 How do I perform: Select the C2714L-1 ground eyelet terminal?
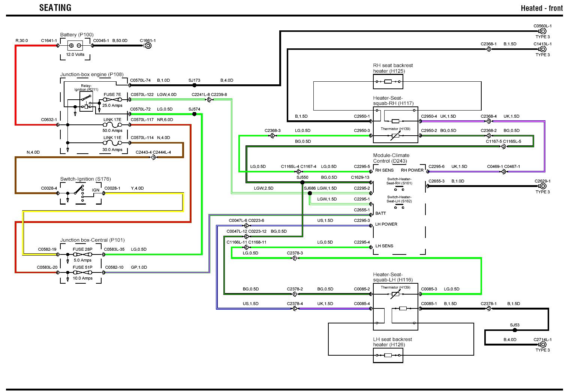tap(543, 345)
